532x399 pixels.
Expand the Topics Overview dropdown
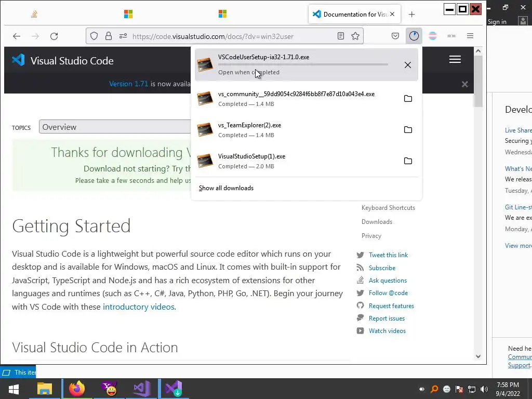pyautogui.click(x=115, y=127)
